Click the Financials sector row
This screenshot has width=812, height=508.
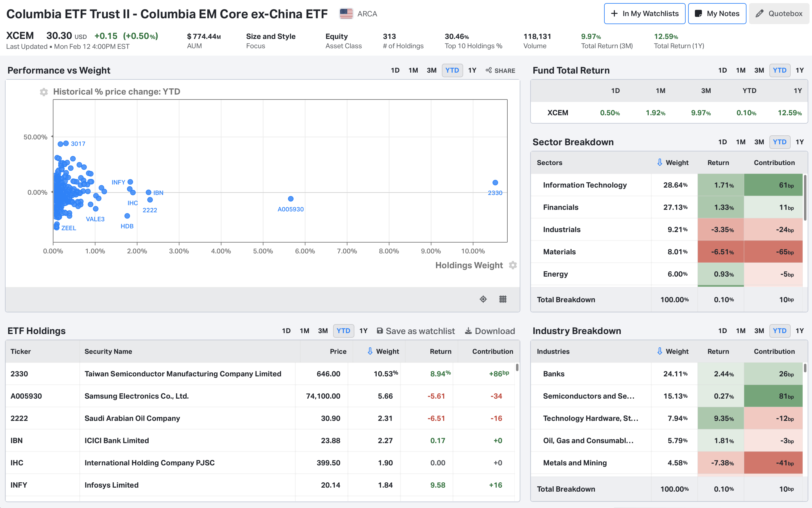point(666,207)
